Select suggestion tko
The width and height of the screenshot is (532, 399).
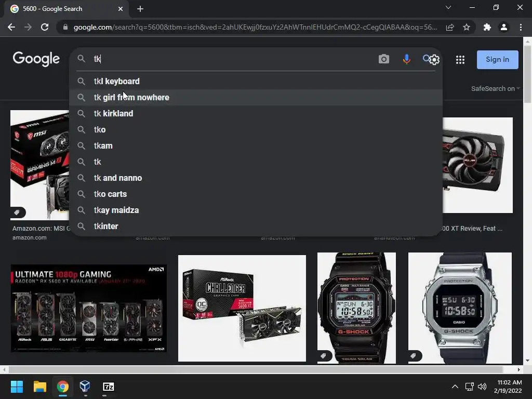click(x=256, y=129)
